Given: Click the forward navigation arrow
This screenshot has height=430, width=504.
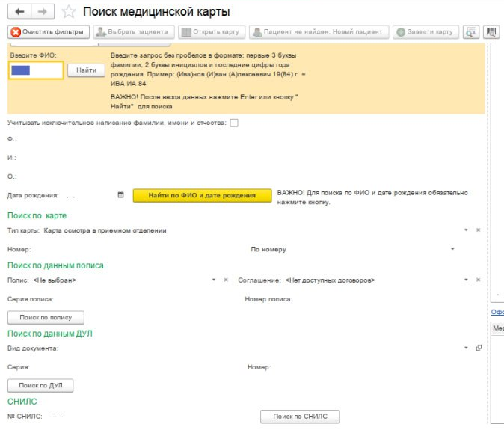Looking at the screenshot, I should point(41,12).
